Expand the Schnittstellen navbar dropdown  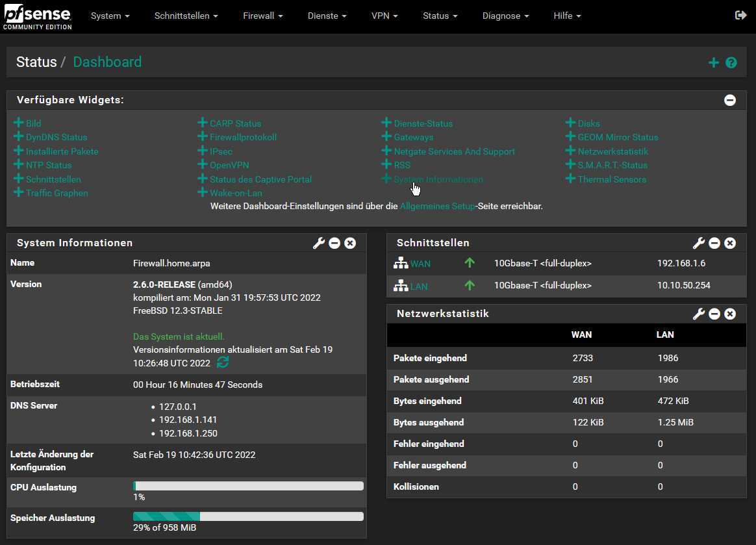point(186,16)
